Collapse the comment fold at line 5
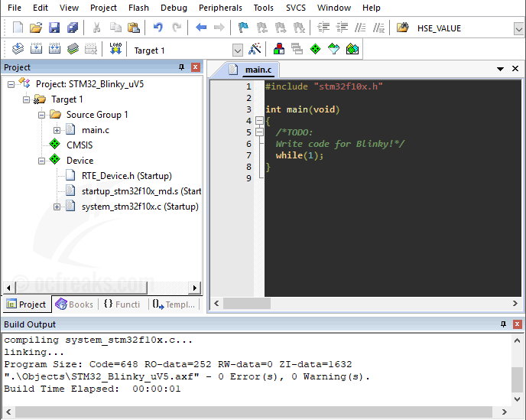This screenshot has height=420, width=526. click(260, 132)
